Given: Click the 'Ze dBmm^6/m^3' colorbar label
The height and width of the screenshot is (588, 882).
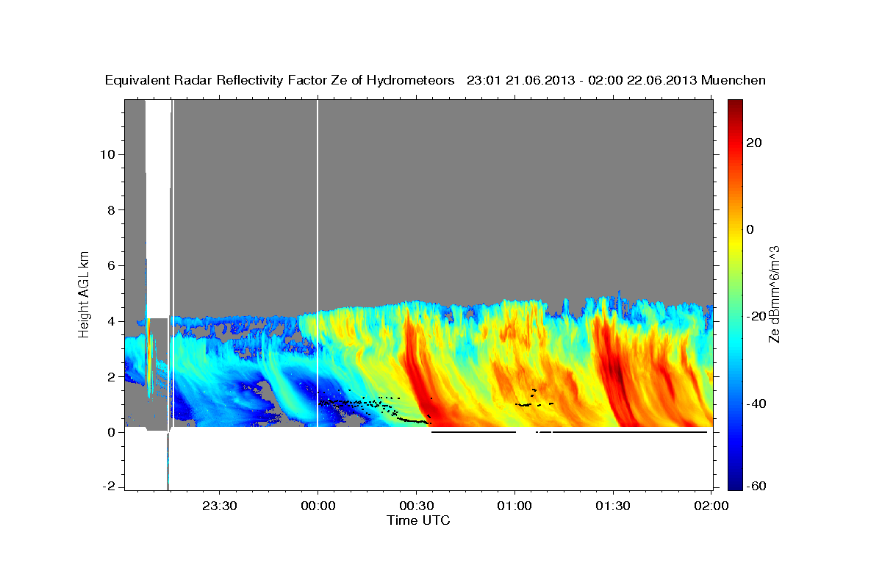Looking at the screenshot, I should (x=773, y=294).
